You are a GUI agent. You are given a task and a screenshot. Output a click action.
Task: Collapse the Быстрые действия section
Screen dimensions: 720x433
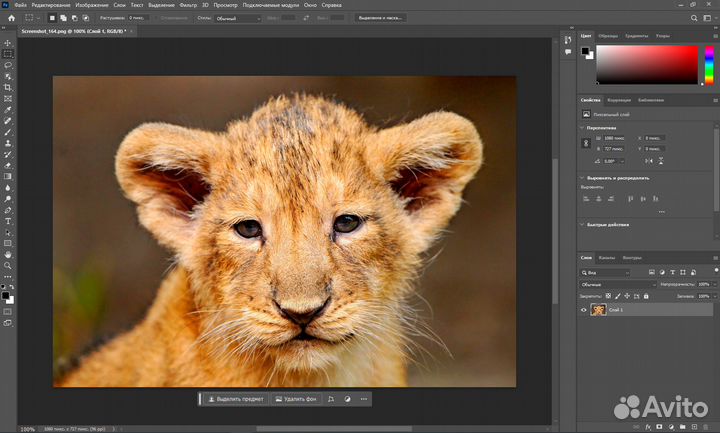pyautogui.click(x=582, y=225)
